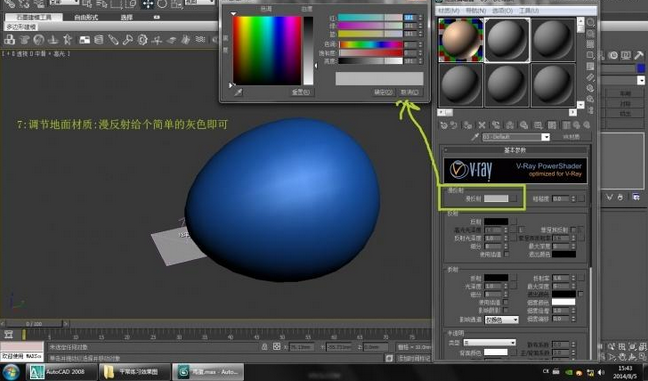Select the Move transform tool in top toolbar
The image size is (648, 381).
click(148, 4)
